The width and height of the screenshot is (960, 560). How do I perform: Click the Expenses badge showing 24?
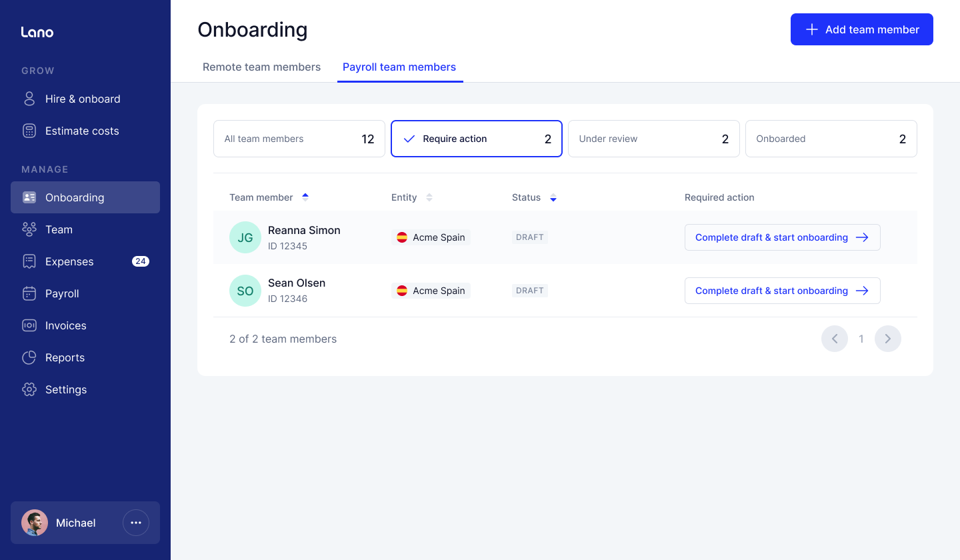[x=141, y=261]
